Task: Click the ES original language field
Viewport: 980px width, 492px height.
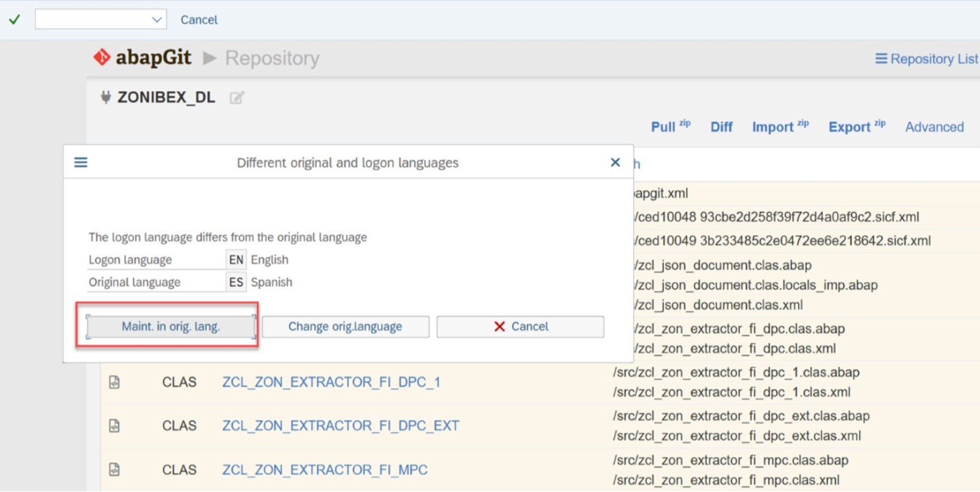Action: point(236,282)
